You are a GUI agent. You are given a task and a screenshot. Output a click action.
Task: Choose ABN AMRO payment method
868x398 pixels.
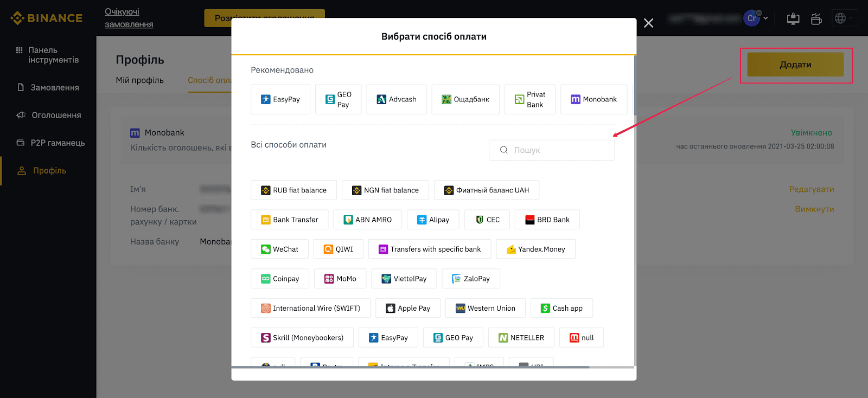[x=368, y=220]
